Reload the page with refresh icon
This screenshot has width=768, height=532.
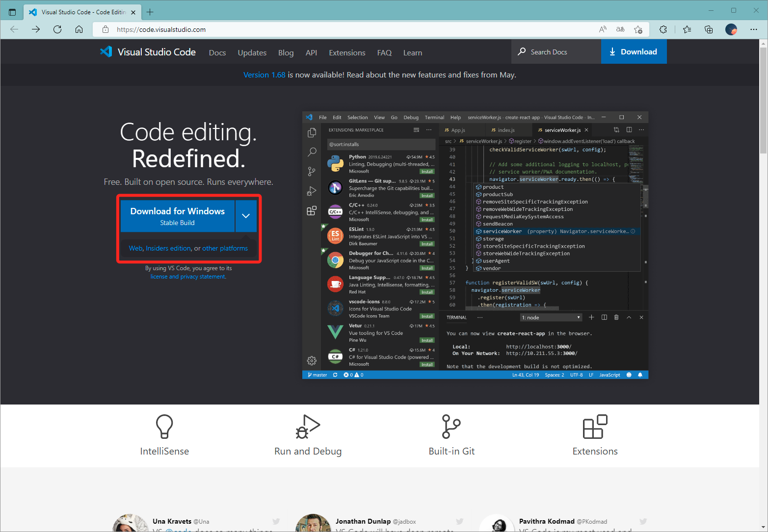pyautogui.click(x=57, y=29)
